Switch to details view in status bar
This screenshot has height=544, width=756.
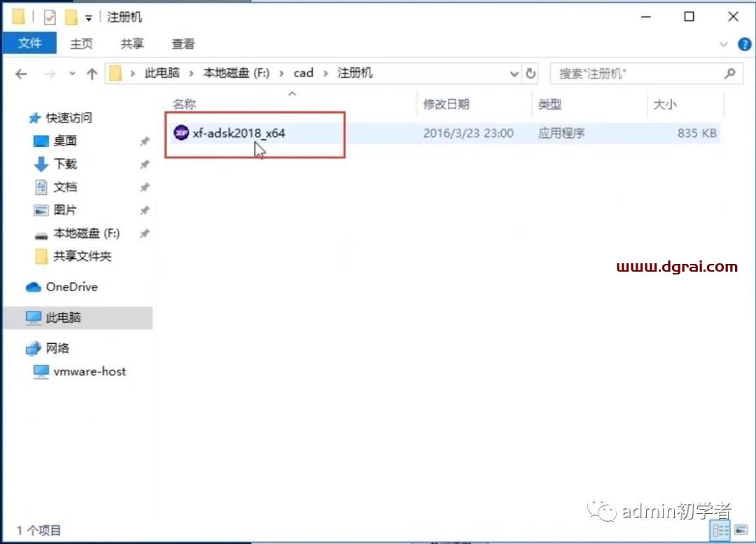coord(720,531)
